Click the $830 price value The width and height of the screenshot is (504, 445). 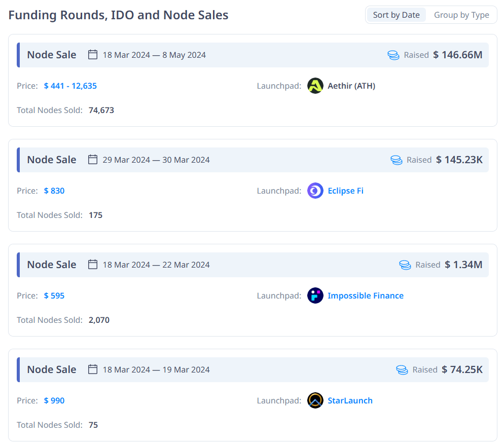pyautogui.click(x=54, y=191)
